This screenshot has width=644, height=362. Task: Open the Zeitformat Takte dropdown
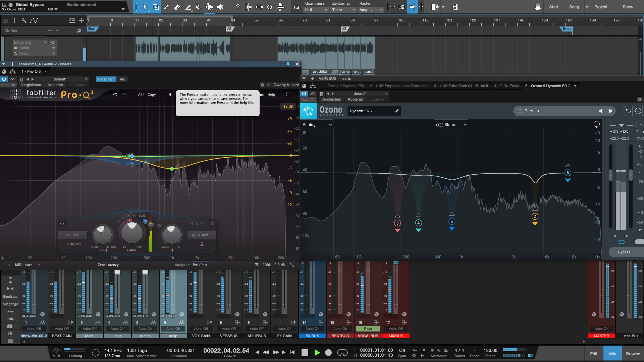pos(343,10)
